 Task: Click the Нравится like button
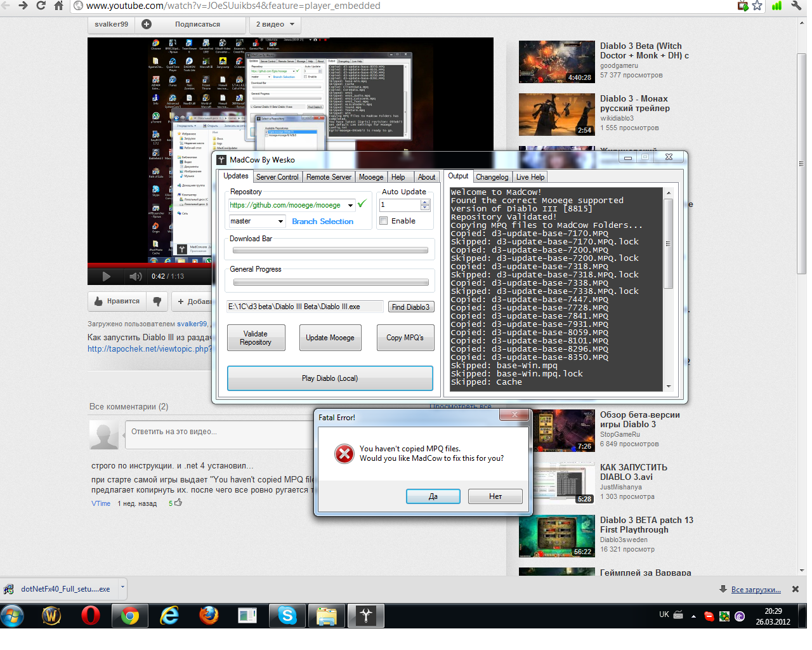(x=117, y=302)
